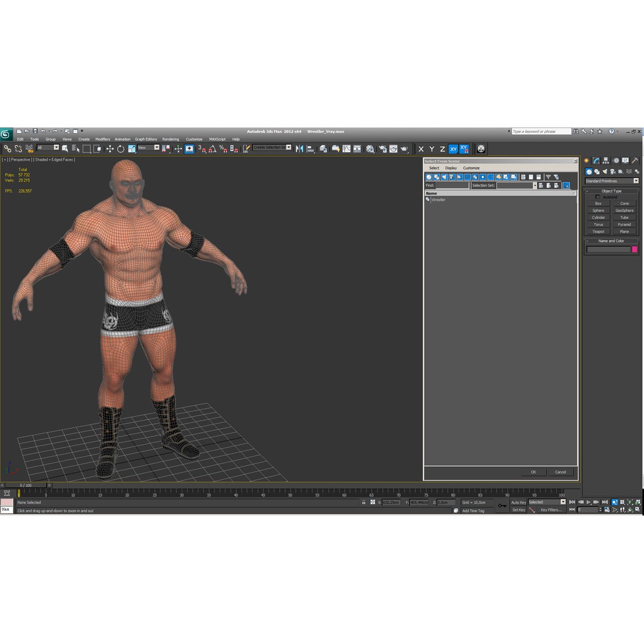Select the Select and Move tool

pos(110,148)
